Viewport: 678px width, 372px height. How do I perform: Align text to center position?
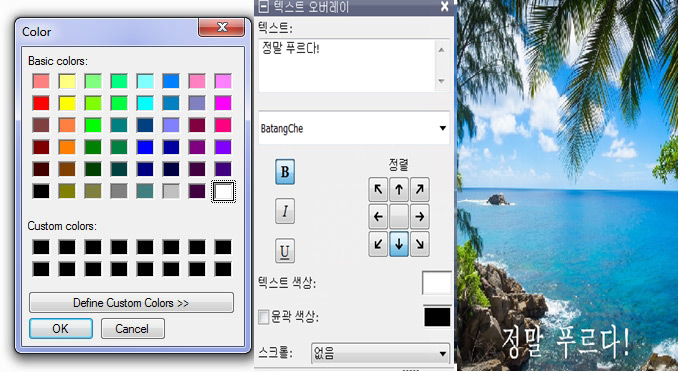point(399,217)
